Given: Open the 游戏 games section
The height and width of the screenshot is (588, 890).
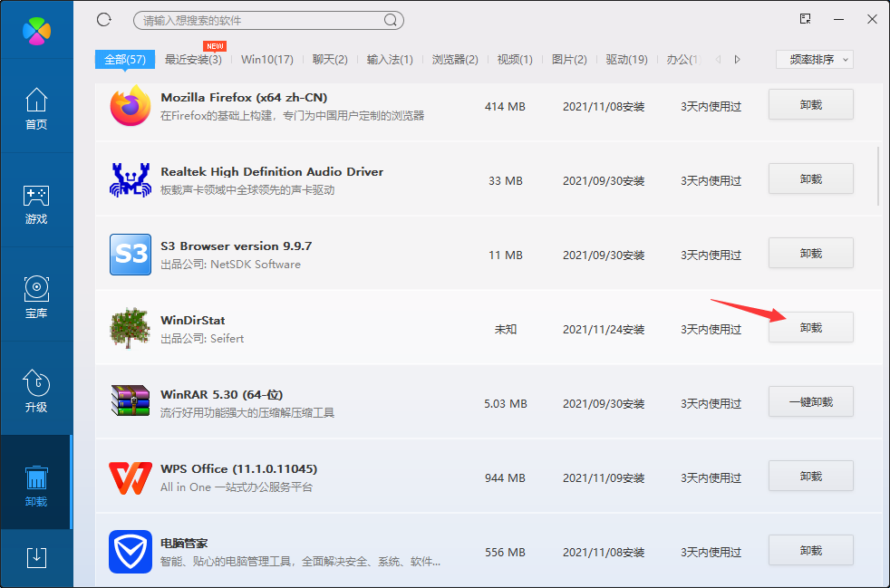Looking at the screenshot, I should [36, 205].
